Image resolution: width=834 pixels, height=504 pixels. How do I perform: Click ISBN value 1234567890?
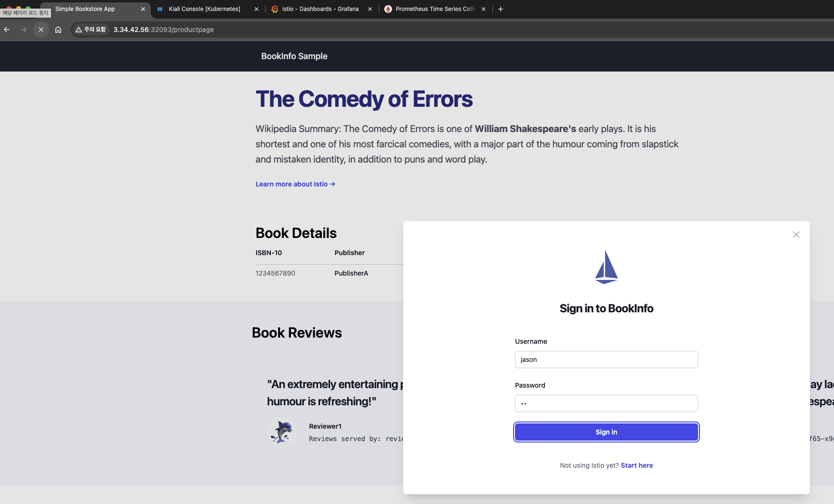pyautogui.click(x=275, y=273)
